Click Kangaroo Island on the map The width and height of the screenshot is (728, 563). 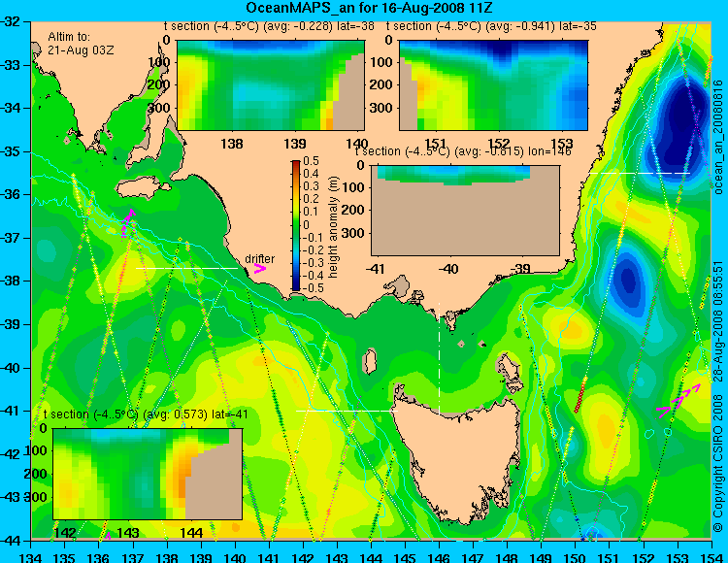click(143, 189)
